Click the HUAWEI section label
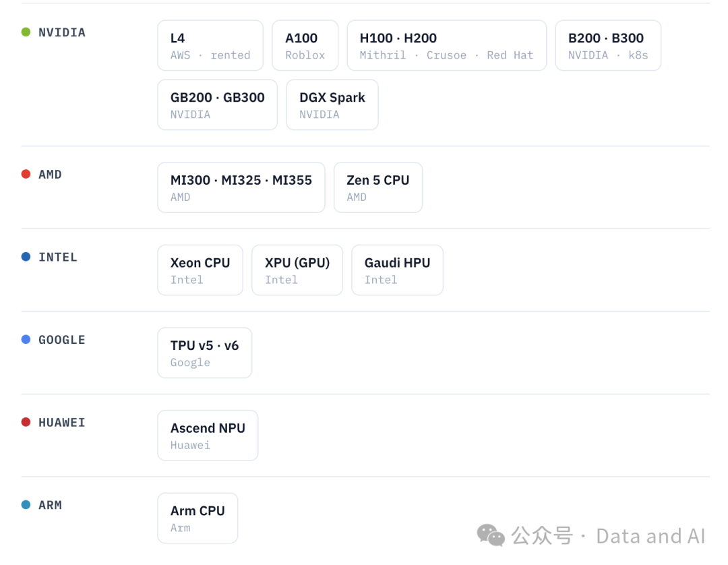The image size is (728, 565). click(62, 423)
